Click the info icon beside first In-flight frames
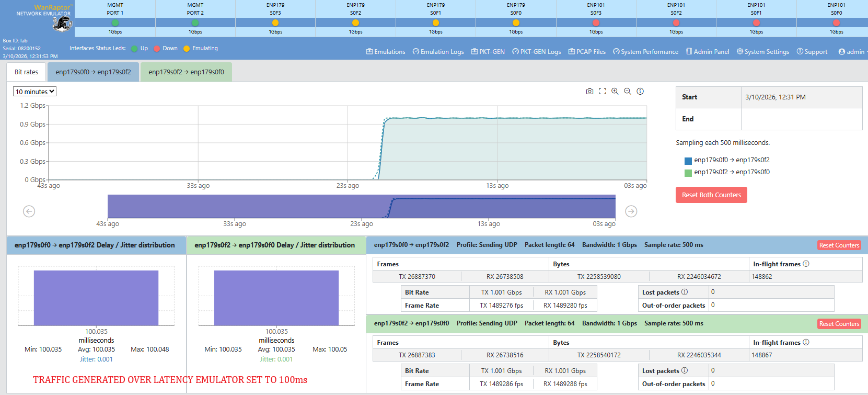This screenshot has width=868, height=395. click(806, 264)
